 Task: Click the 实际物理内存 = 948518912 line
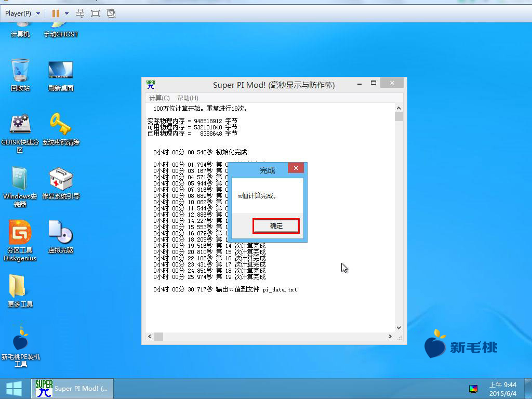tap(192, 121)
